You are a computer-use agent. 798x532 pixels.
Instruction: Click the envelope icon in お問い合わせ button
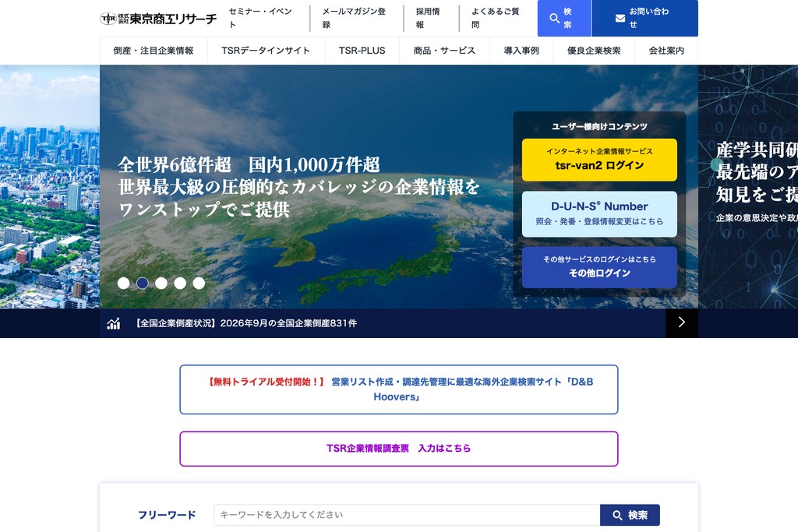(620, 19)
